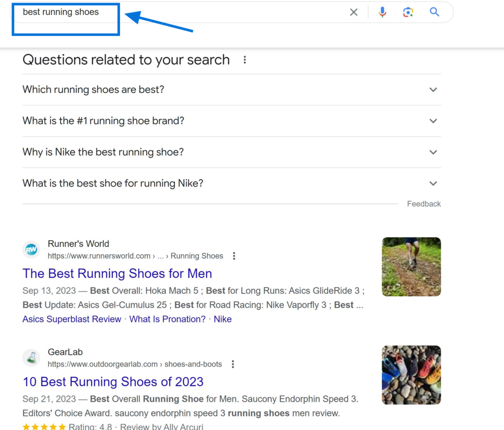Image resolution: width=504 pixels, height=430 pixels.
Task: Open '10 Best Running Shoes of 2023' article
Action: 113,382
